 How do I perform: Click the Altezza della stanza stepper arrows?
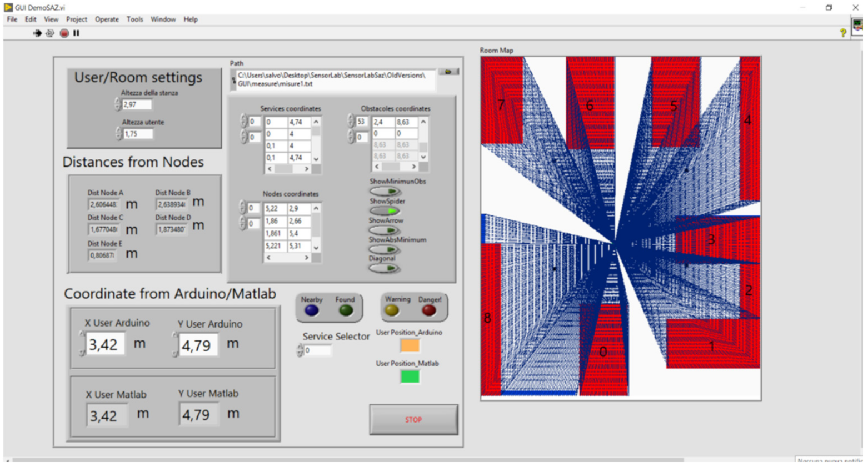[118, 104]
